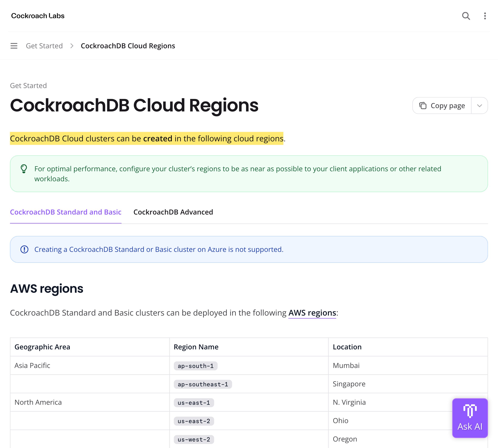
Task: Go to Get Started breadcrumb
Action: click(x=44, y=46)
